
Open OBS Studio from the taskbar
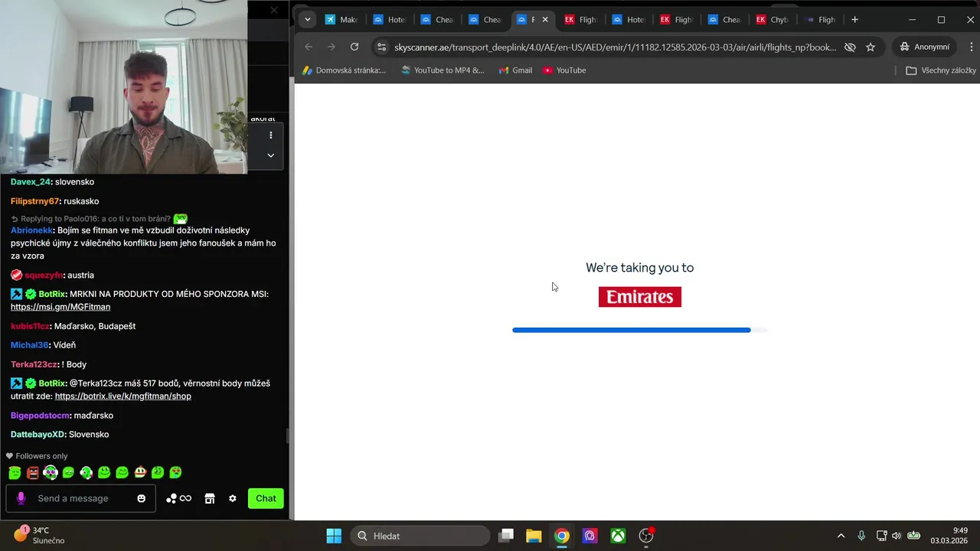[646, 536]
